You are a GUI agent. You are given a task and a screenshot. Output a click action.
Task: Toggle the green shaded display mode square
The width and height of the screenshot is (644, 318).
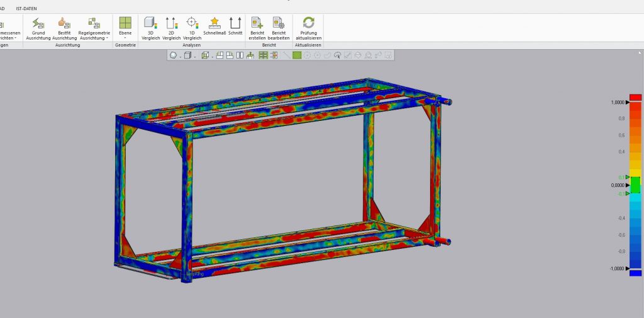click(x=297, y=55)
